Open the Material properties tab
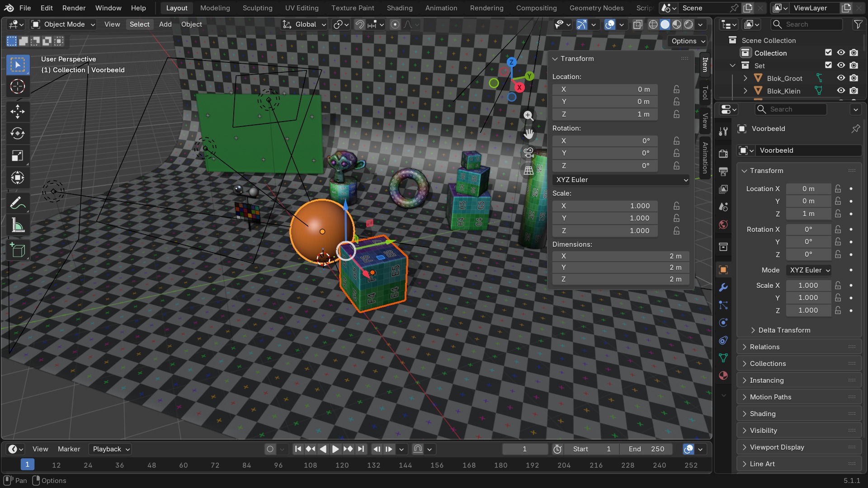Screen dimensions: 868x488 723,375
